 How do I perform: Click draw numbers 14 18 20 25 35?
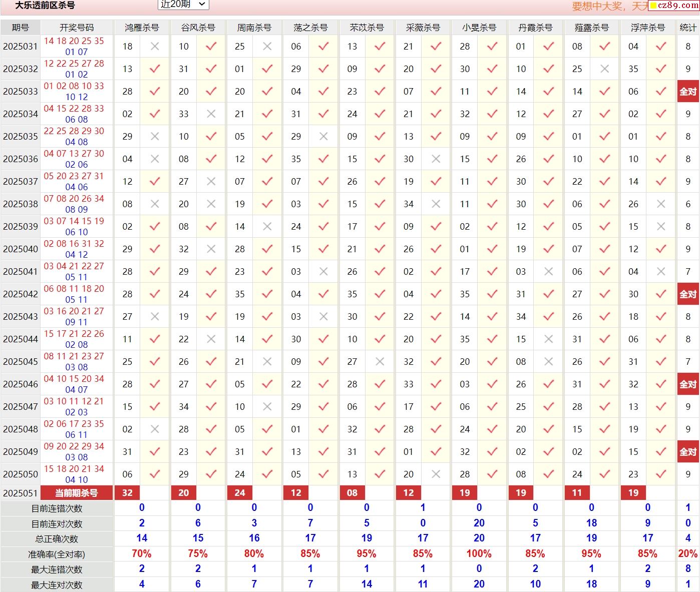coord(74,41)
